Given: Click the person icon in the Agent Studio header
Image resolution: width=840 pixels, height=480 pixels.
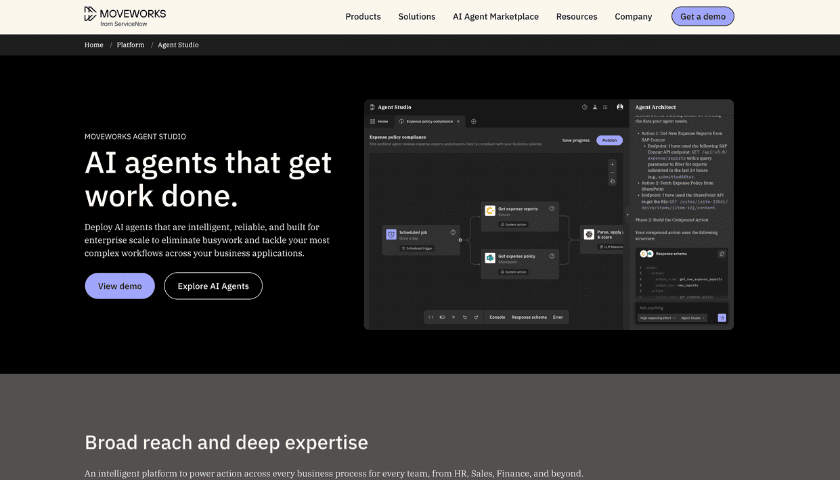Looking at the screenshot, I should [x=595, y=107].
